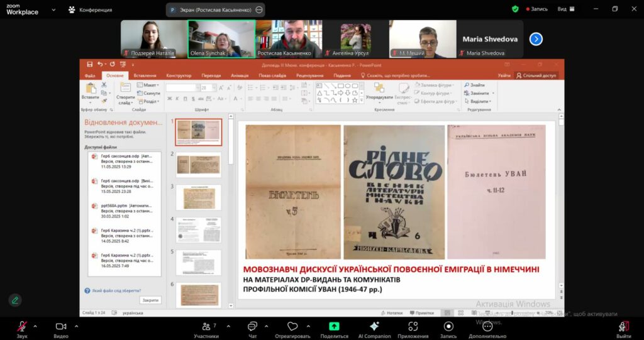Click the Cut scissors icon

(x=104, y=85)
